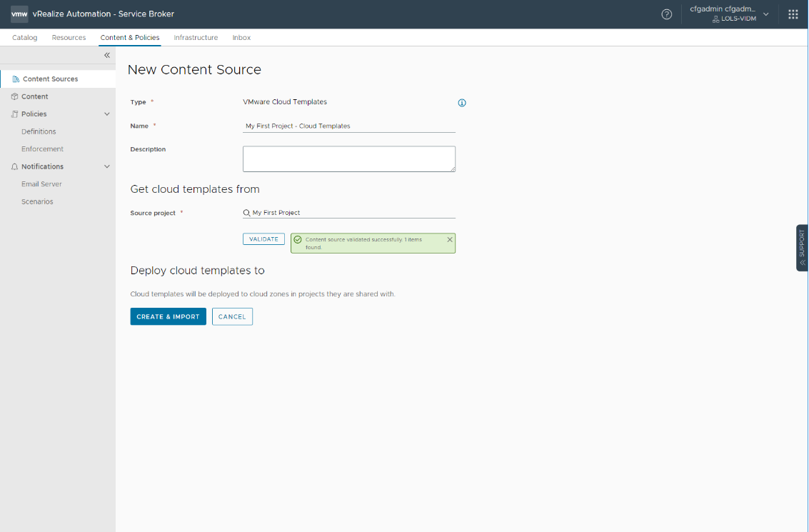Image resolution: width=809 pixels, height=532 pixels.
Task: Click the Validate button
Action: point(263,239)
